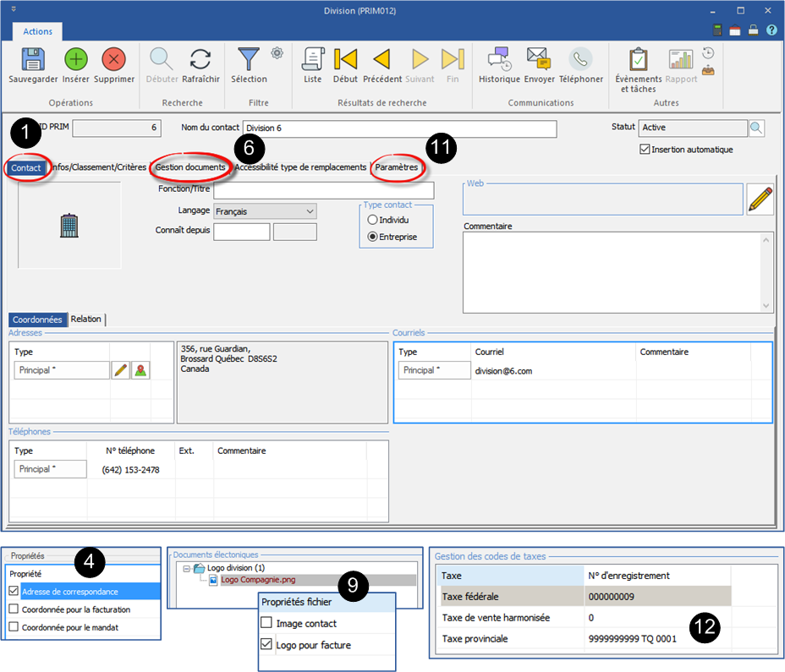Select the Entreprise radio button
Image resolution: width=785 pixels, height=672 pixels.
point(372,237)
